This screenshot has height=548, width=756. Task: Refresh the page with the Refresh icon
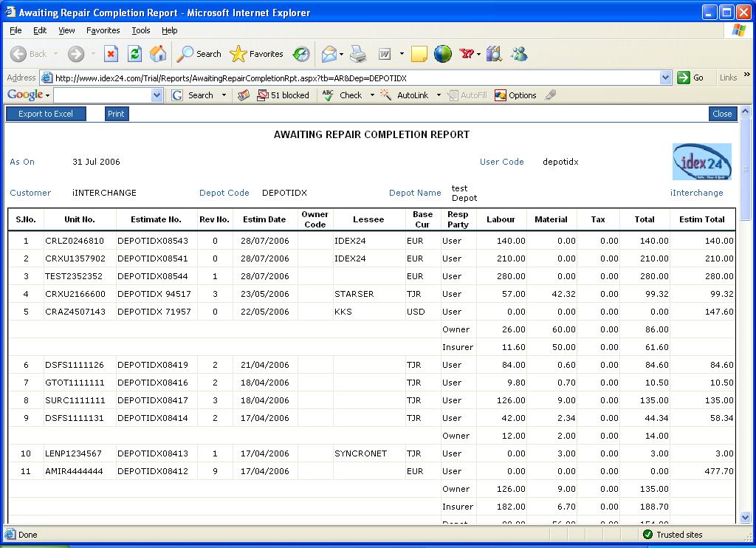tap(134, 54)
